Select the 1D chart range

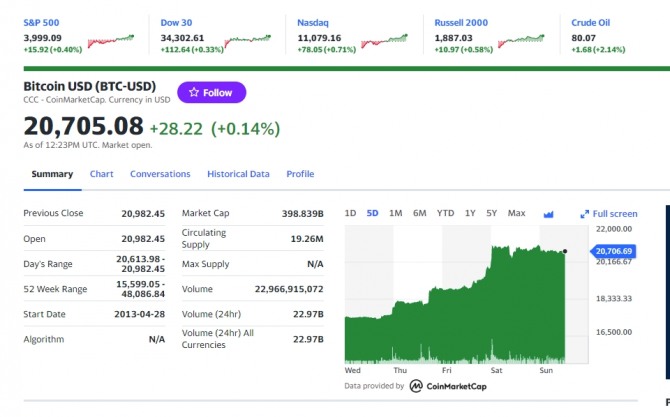tap(350, 213)
